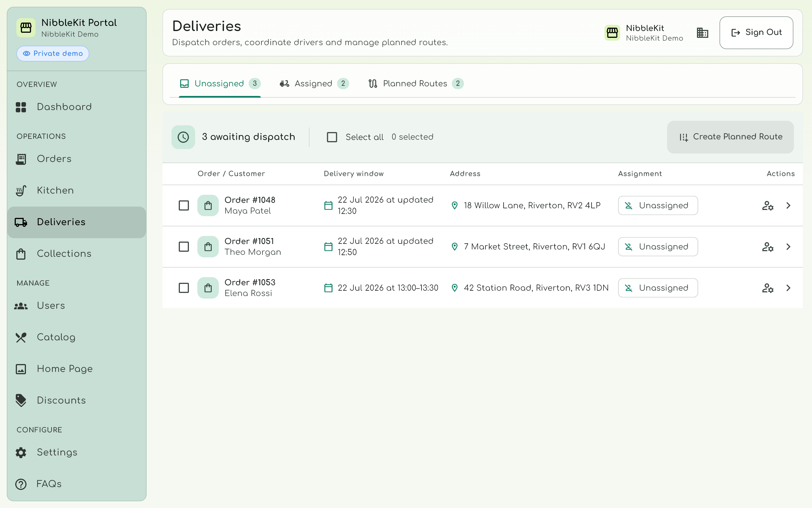812x508 pixels.
Task: Check the box for Order #1048
Action: tap(184, 206)
